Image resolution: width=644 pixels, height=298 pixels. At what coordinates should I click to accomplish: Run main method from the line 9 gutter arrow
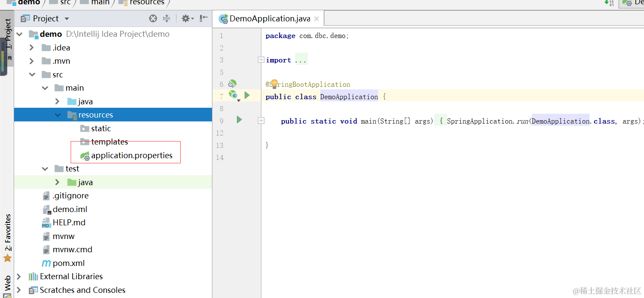tap(239, 120)
